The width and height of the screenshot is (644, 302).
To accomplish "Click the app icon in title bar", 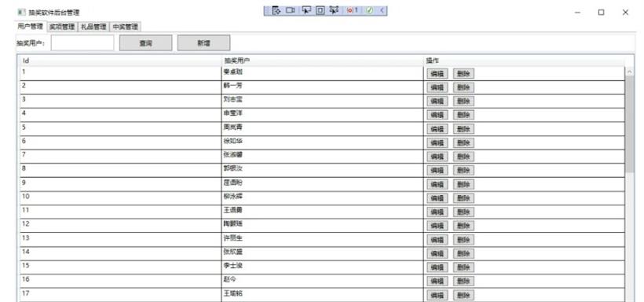I will click(x=21, y=12).
